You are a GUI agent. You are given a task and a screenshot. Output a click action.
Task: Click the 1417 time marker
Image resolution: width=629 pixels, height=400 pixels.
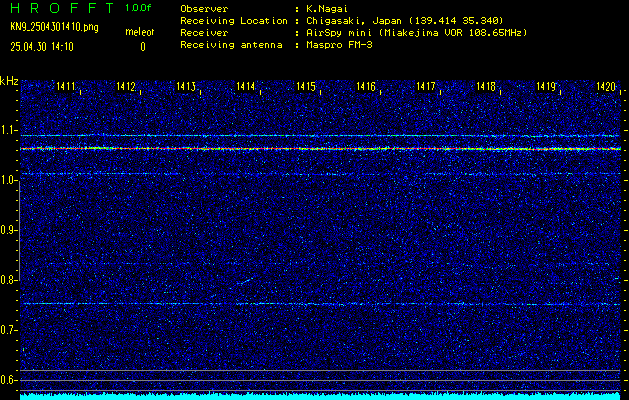[x=426, y=86]
